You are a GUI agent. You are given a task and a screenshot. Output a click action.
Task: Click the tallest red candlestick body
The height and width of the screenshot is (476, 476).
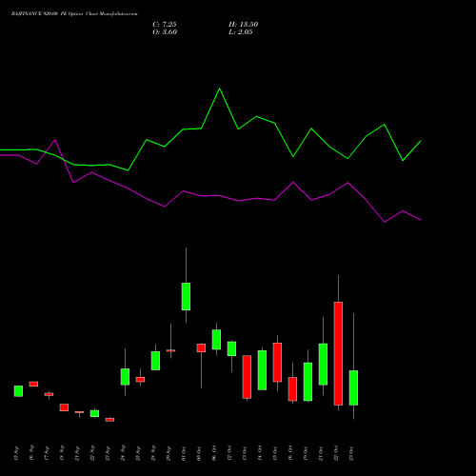click(x=338, y=353)
